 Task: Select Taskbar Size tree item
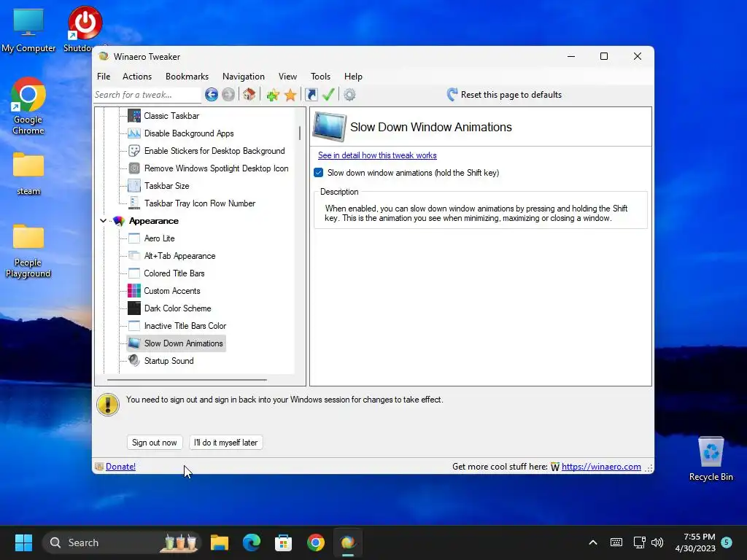click(x=167, y=186)
